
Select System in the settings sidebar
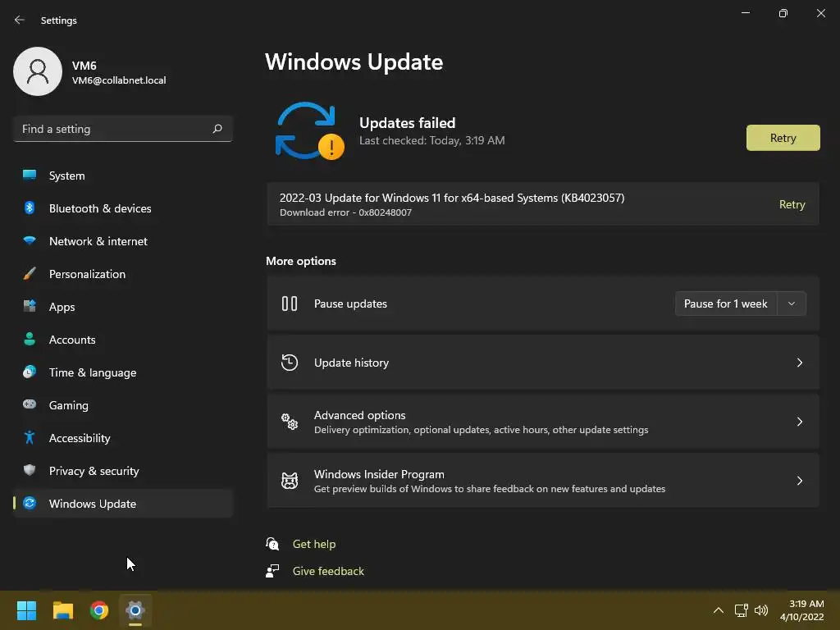click(x=123, y=176)
